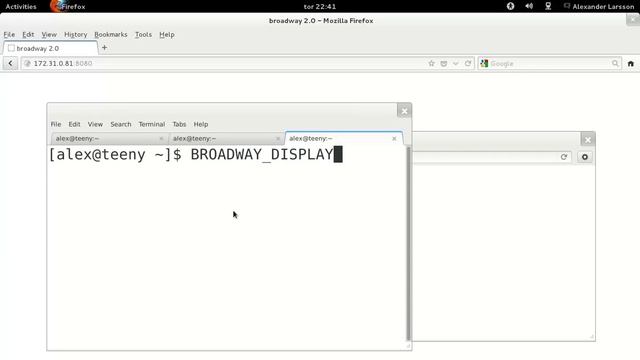The height and width of the screenshot is (360, 640).
Task: Click the reload icon in background window
Action: pyautogui.click(x=564, y=157)
